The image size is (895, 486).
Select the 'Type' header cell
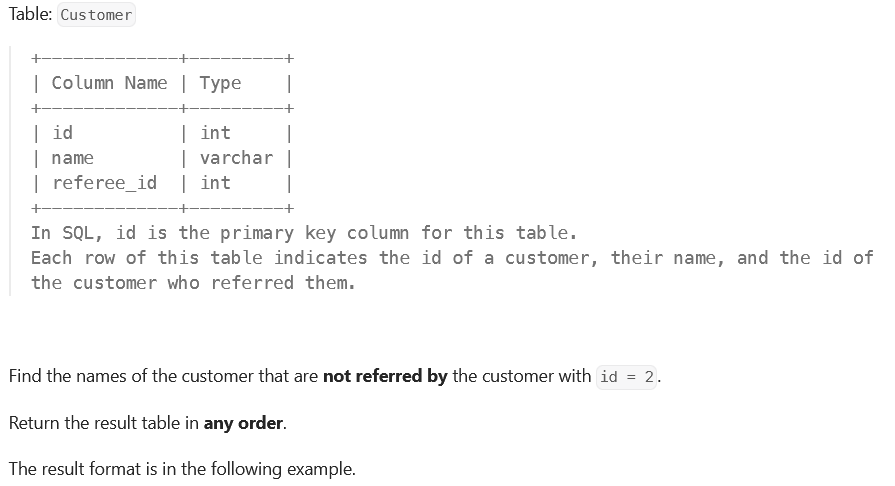[220, 83]
